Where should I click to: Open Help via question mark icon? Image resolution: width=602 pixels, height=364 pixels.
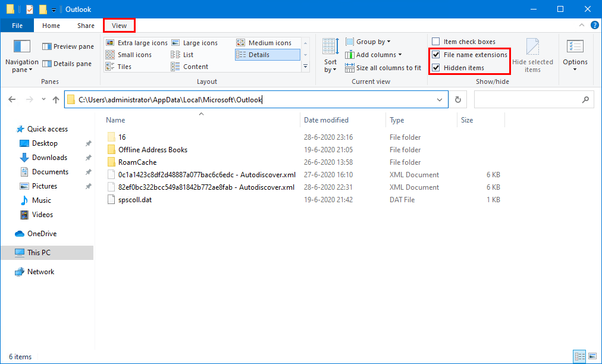(594, 26)
